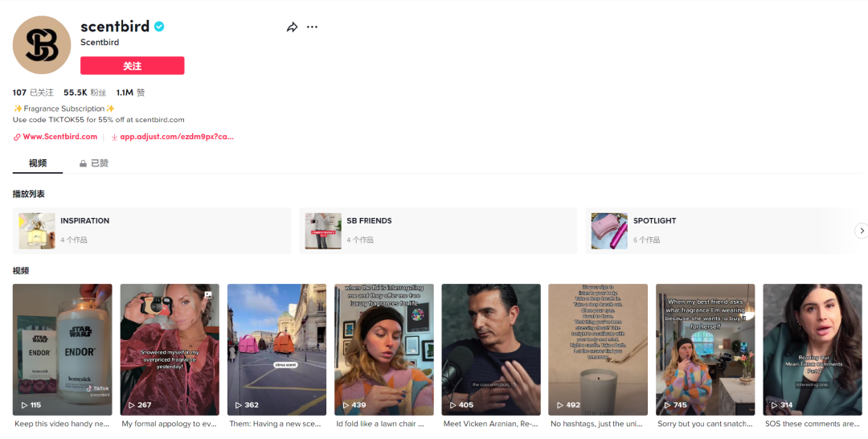The image size is (868, 439).
Task: Click the SB FRIENDS playlist thumbnail
Action: [x=323, y=231]
